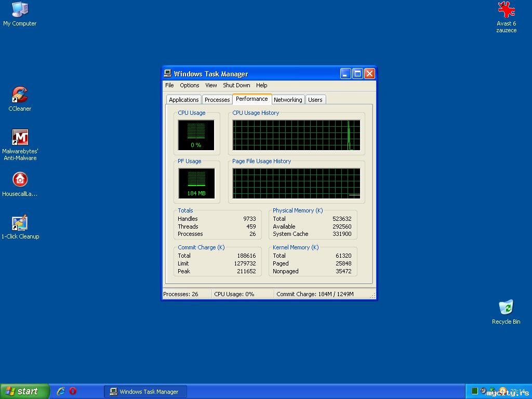The image size is (532, 399).
Task: Select the 1-Click Cleanup shortcut
Action: [20, 227]
